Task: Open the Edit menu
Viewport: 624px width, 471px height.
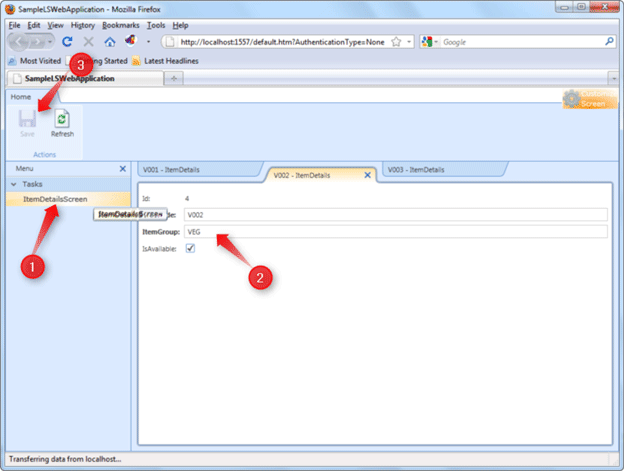Action: (x=33, y=25)
